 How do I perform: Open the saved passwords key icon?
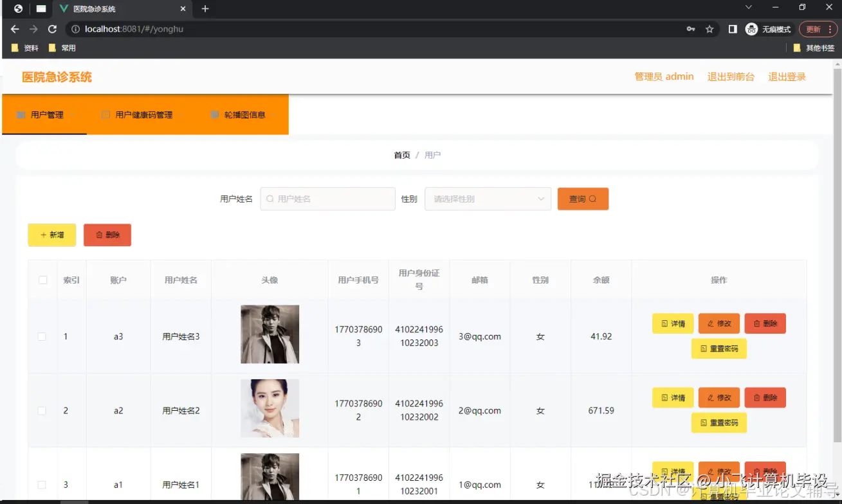pos(691,29)
